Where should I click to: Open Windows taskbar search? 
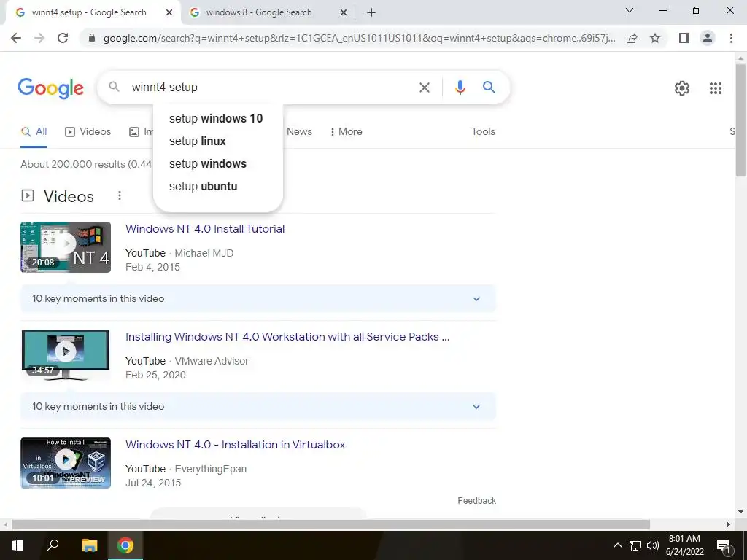(53, 545)
